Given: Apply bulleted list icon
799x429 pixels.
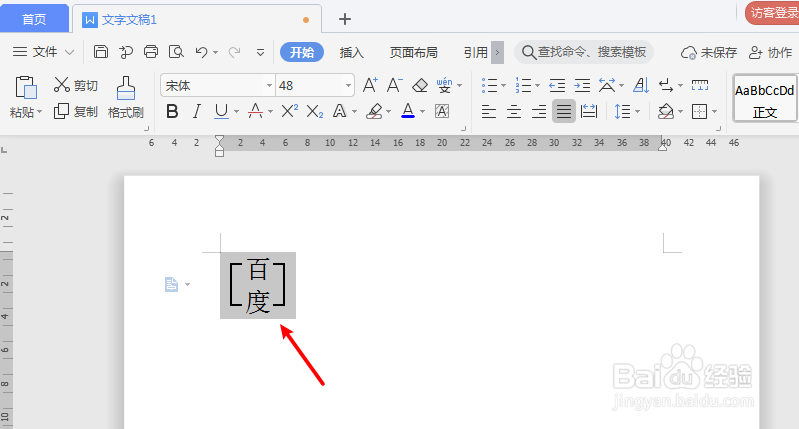Looking at the screenshot, I should point(489,85).
